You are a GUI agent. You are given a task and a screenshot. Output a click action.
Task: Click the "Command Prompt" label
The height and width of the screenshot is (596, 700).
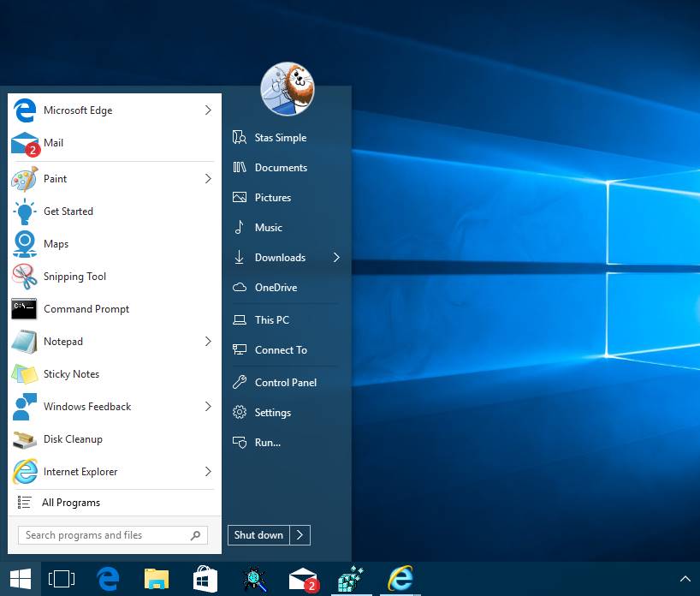86,309
